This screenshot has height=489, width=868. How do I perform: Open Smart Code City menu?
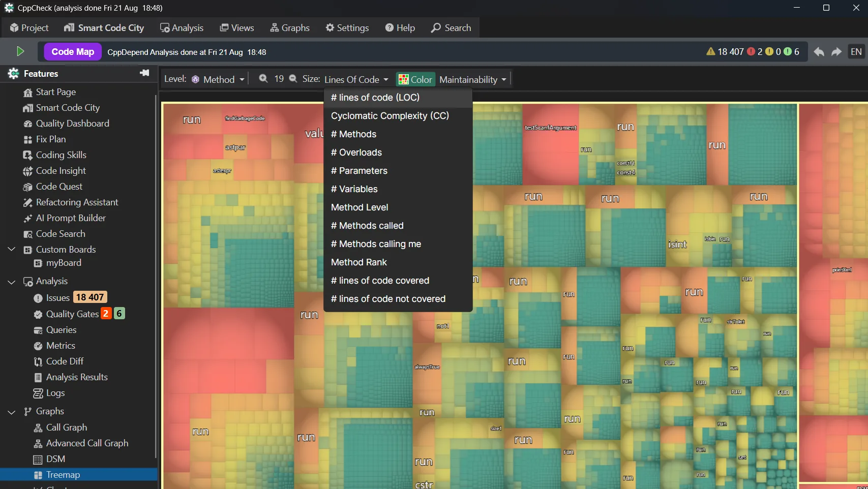tap(104, 27)
